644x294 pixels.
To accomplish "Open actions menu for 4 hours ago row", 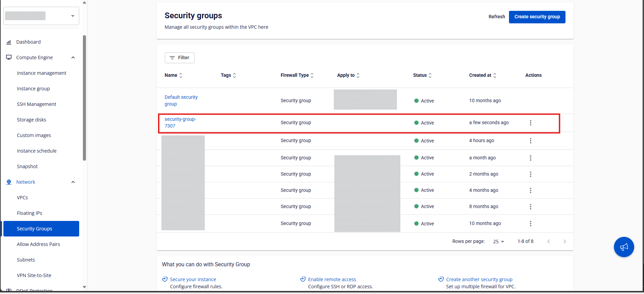I will coord(530,141).
